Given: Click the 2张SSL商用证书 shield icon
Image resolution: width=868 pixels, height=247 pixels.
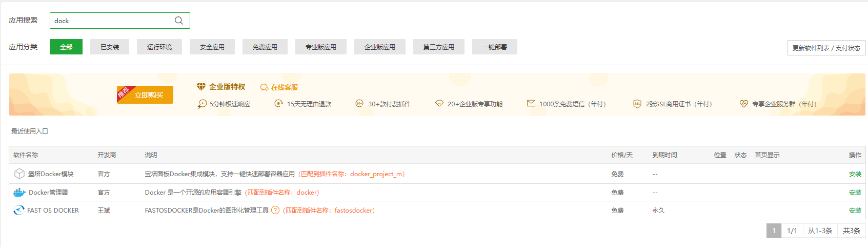Looking at the screenshot, I should coord(637,103).
